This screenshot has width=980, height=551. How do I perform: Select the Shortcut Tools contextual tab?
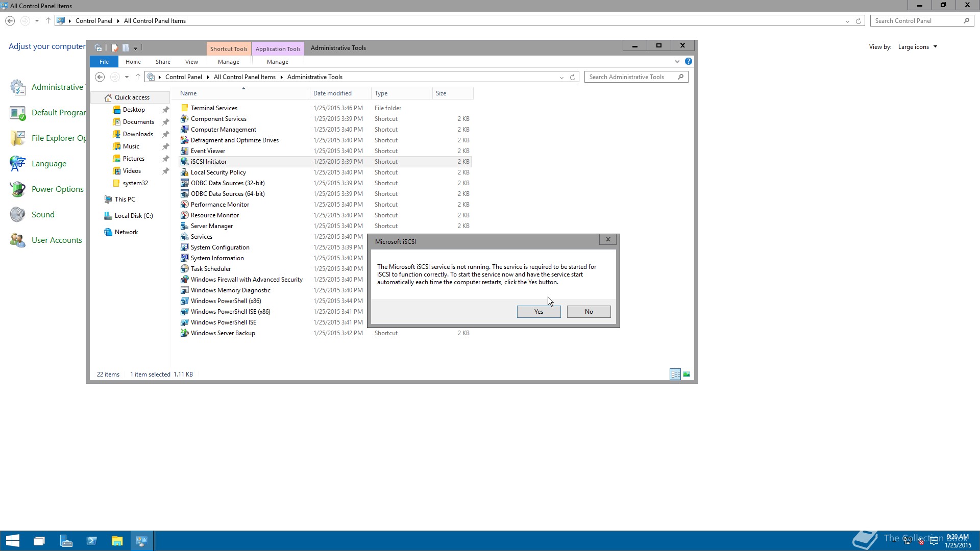click(229, 49)
